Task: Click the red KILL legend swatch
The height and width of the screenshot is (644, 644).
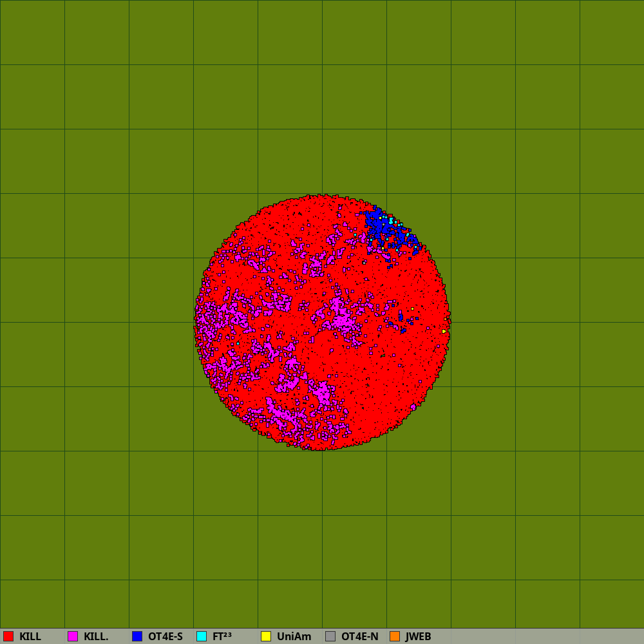Action: click(8, 636)
